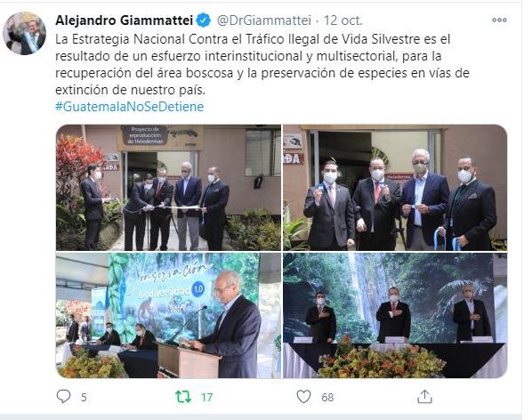Click the blue verified badge
This screenshot has width=532, height=420.
203,20
